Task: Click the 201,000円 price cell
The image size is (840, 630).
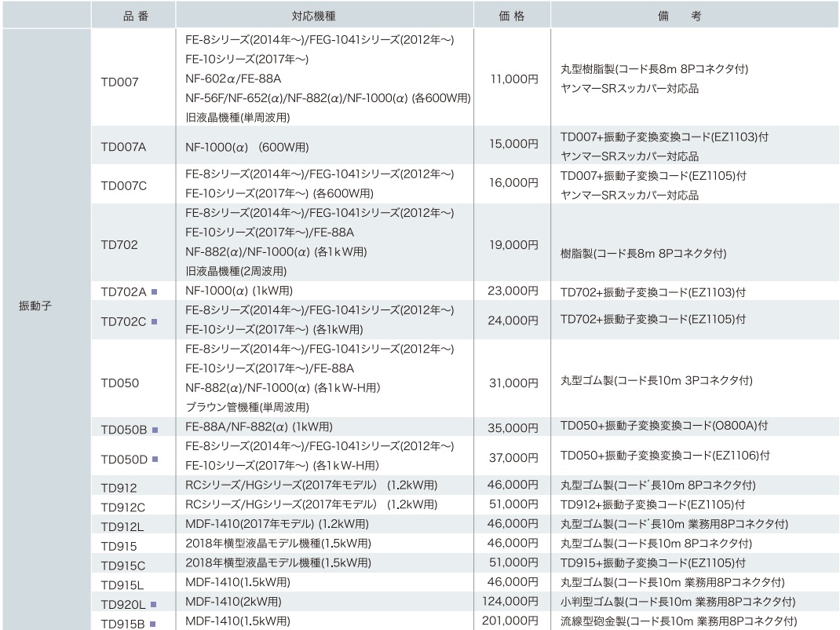Action: pyautogui.click(x=510, y=622)
